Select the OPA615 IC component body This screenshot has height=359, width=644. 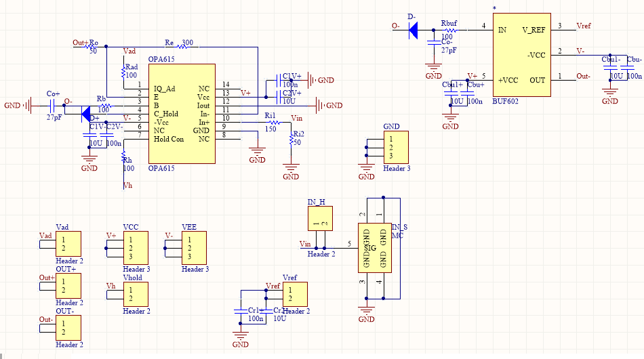tap(182, 114)
